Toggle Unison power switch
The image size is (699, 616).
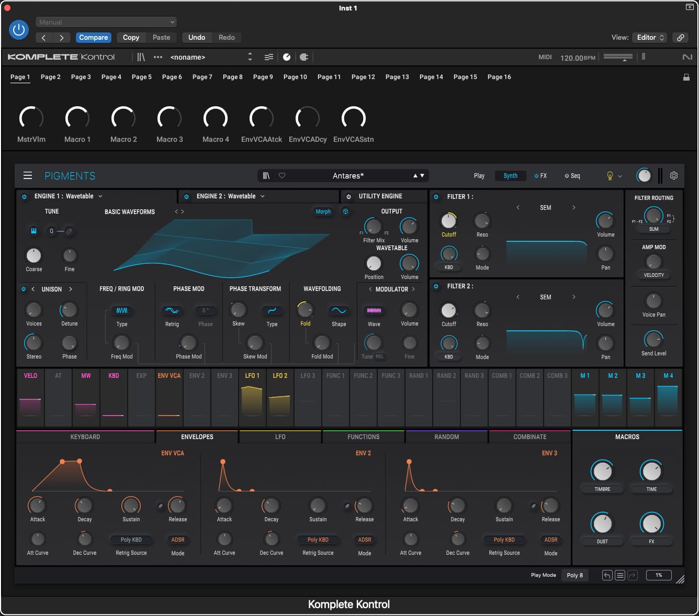click(24, 289)
